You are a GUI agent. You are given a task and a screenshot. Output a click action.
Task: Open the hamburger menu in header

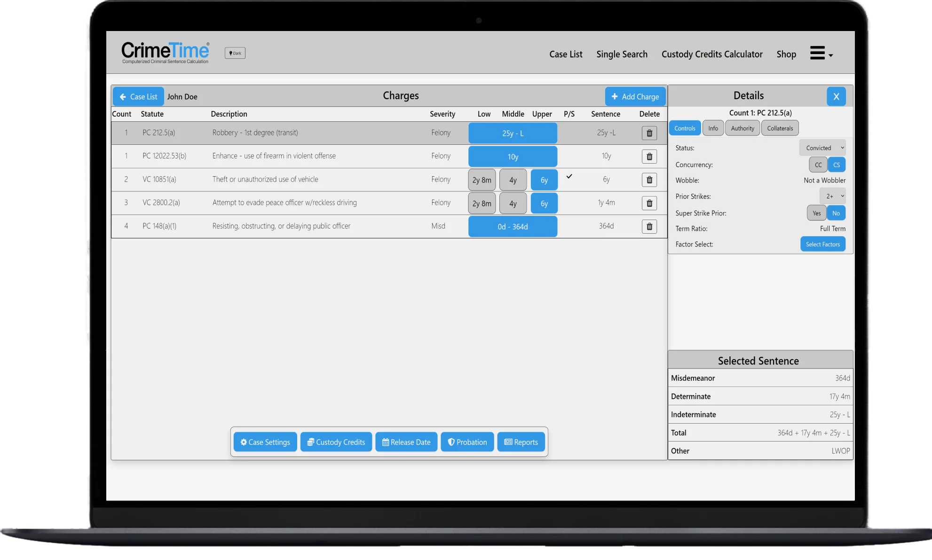(x=821, y=53)
